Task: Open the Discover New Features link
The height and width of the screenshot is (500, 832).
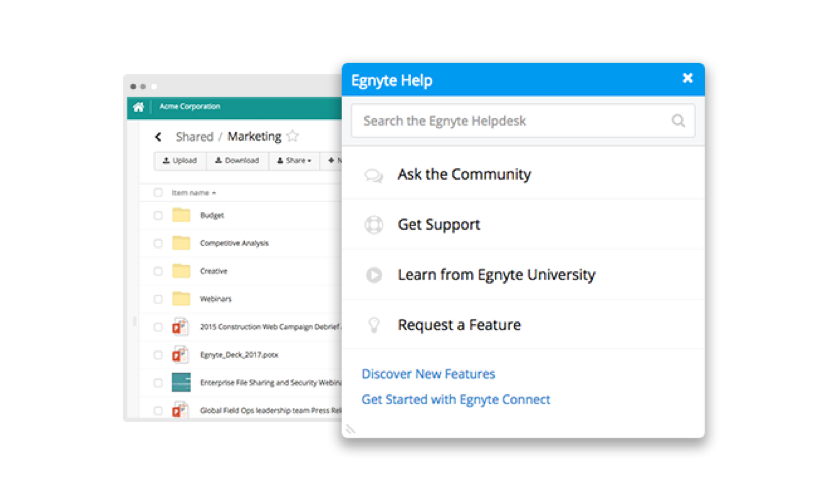Action: 428,374
